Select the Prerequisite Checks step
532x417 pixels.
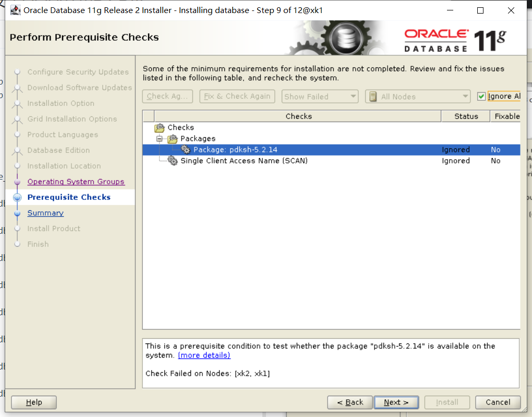69,197
